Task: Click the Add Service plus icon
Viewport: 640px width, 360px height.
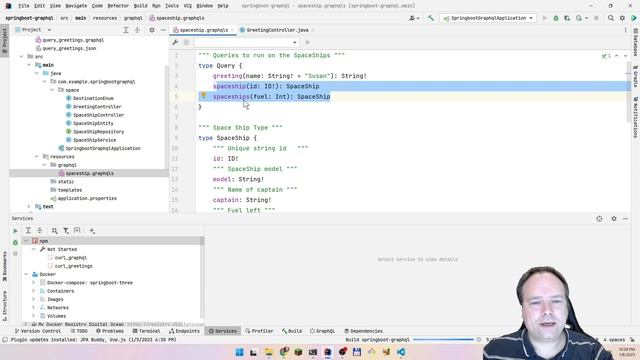Action: pyautogui.click(x=92, y=231)
